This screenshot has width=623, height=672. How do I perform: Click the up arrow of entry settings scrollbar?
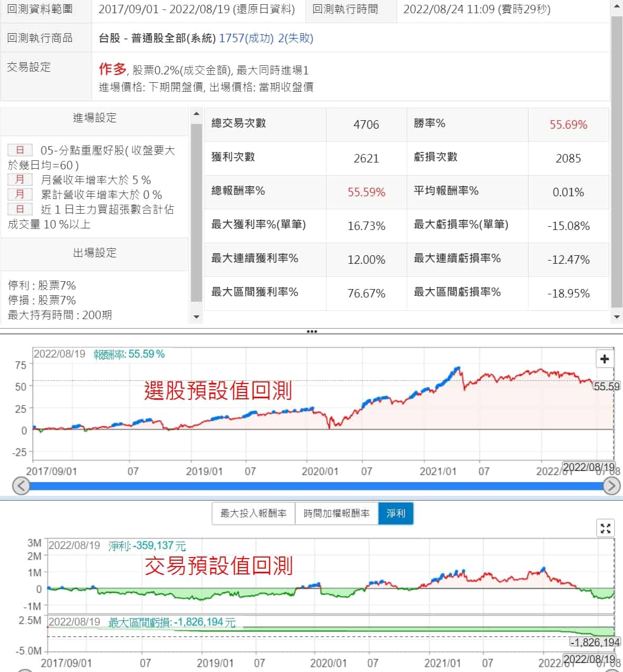[196, 114]
